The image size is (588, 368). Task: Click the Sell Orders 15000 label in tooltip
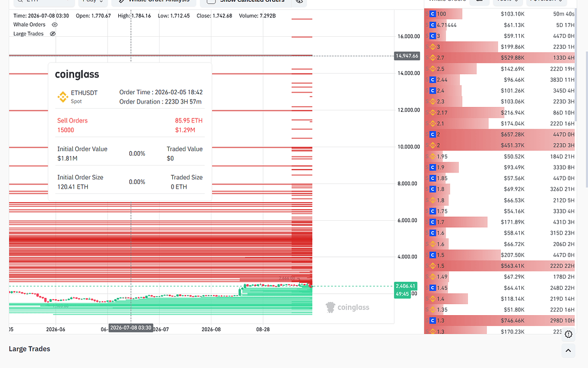(72, 125)
